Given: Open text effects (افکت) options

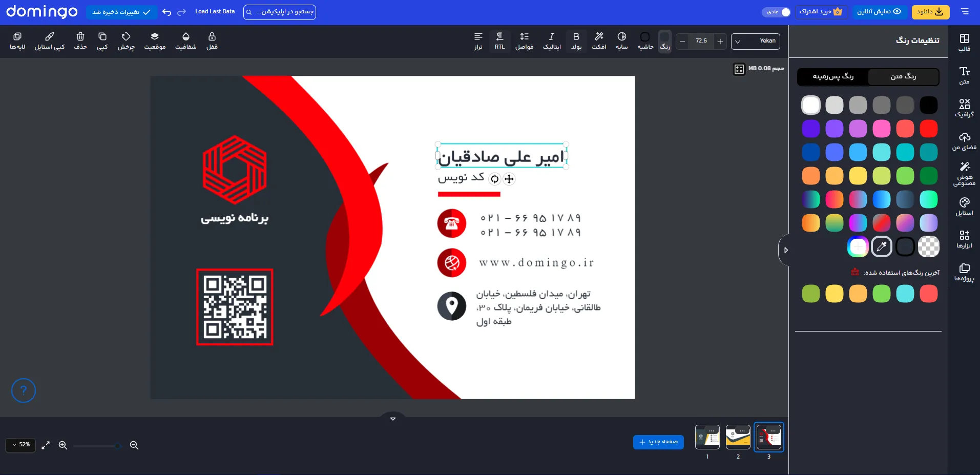Looking at the screenshot, I should click(599, 41).
